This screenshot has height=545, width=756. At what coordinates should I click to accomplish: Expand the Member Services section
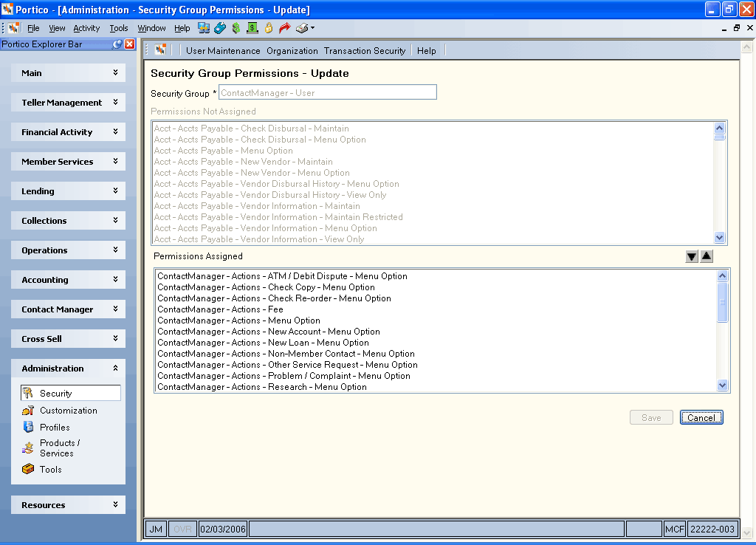68,162
